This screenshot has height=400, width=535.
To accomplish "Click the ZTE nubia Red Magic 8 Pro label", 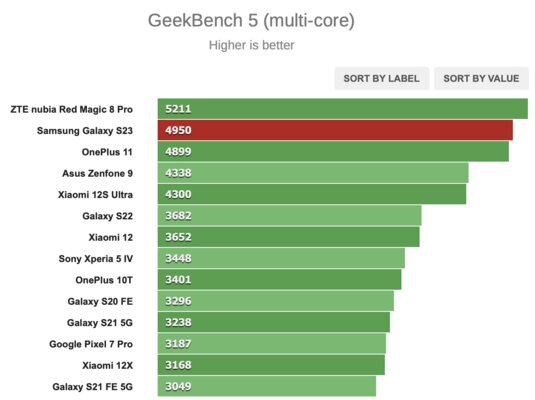I will point(71,109).
